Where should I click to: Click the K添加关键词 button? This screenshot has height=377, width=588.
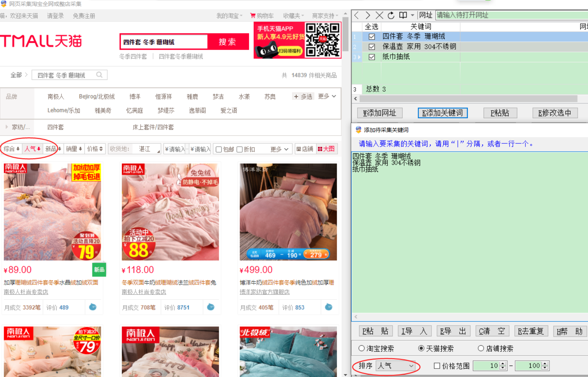click(443, 113)
